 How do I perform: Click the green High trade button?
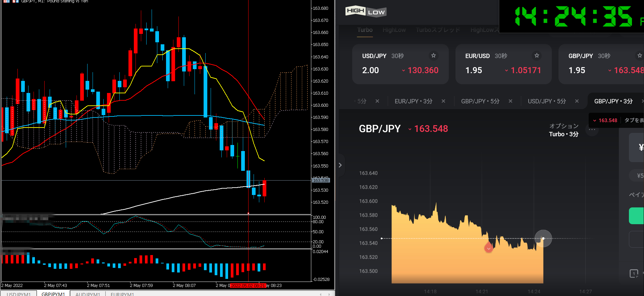[x=636, y=215]
